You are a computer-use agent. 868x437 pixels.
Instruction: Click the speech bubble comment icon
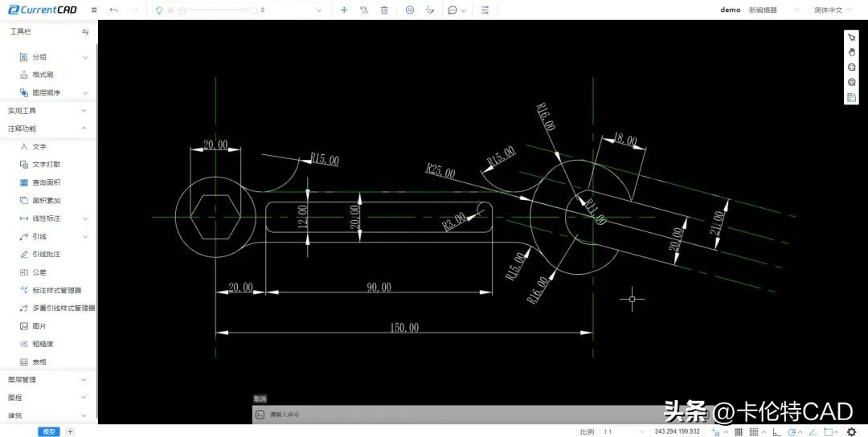452,10
